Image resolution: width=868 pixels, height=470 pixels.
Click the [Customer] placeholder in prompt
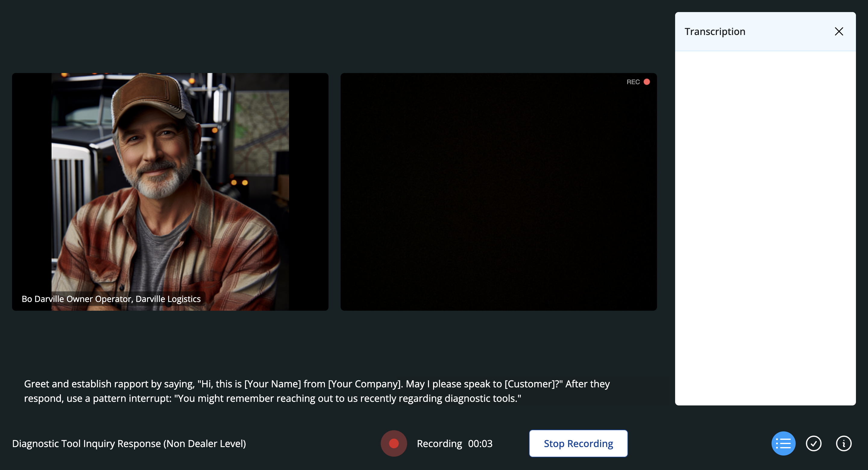531,384
